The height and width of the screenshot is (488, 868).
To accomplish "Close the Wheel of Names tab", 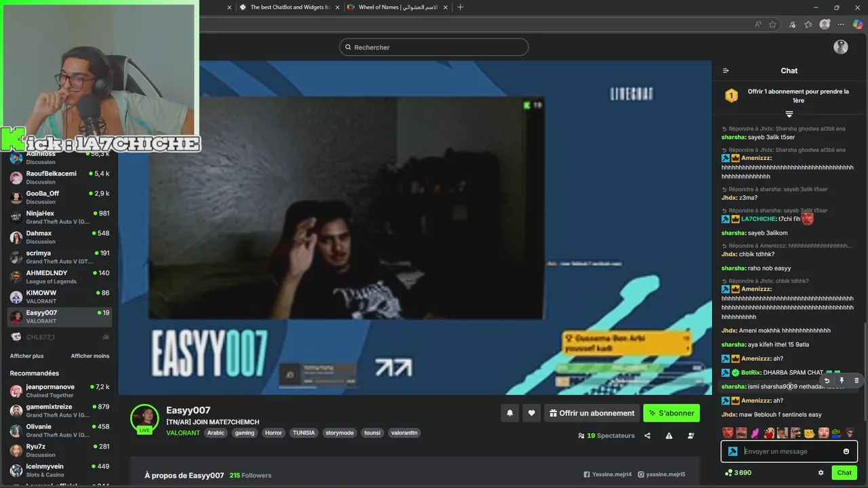I will click(446, 7).
